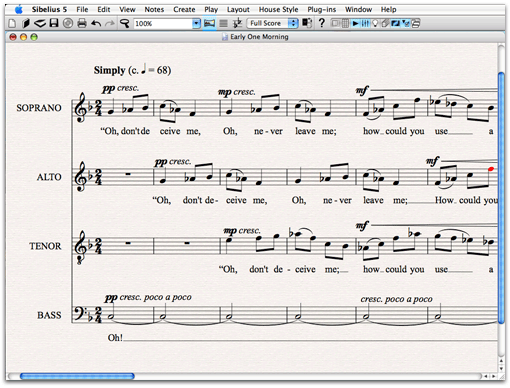
Task: Click the vertical scrollbar thumb
Action: (501, 197)
